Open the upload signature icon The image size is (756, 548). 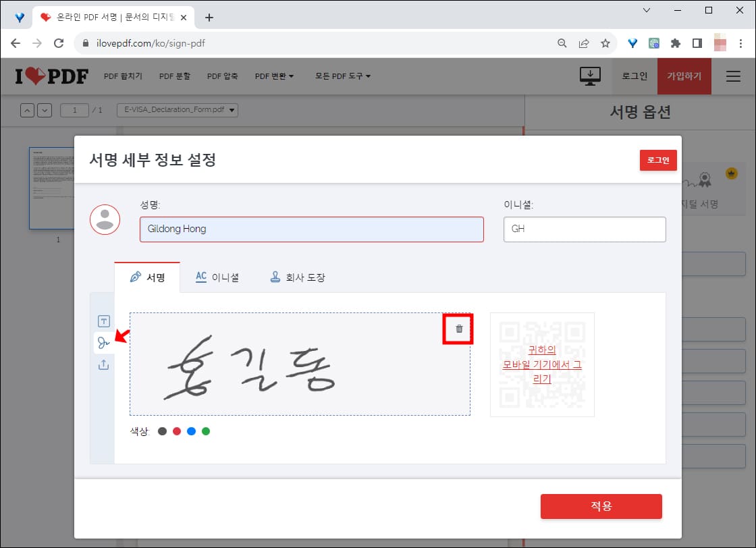[104, 364]
